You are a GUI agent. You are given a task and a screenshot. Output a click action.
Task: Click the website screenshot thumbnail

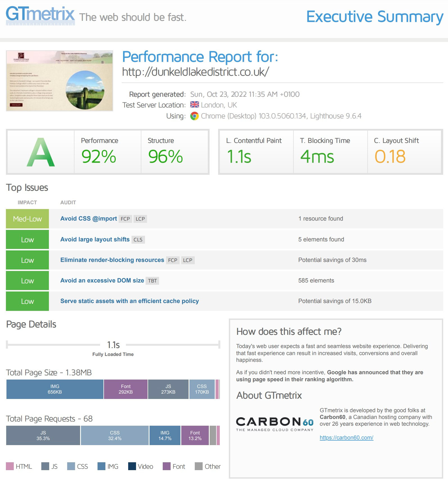[x=60, y=81]
